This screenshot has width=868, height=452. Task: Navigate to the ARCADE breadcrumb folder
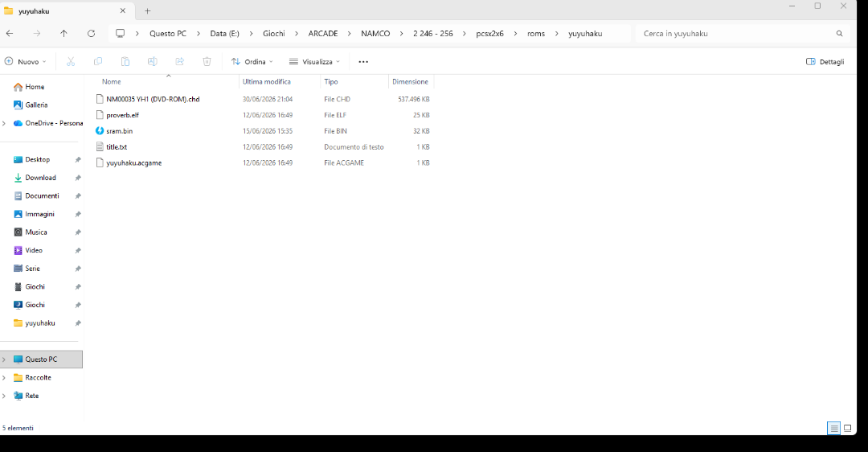323,34
